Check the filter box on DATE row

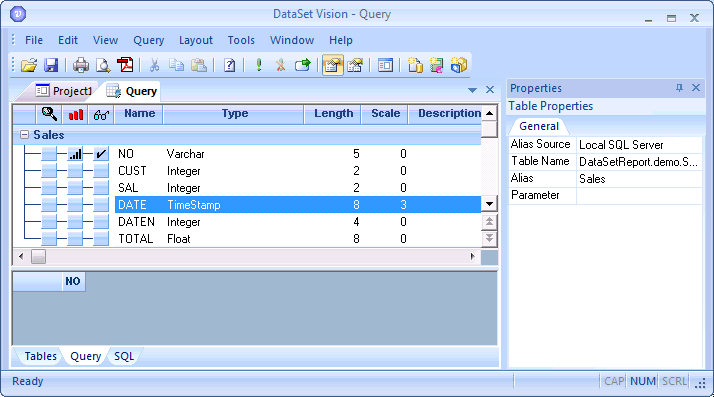pyautogui.click(x=49, y=205)
